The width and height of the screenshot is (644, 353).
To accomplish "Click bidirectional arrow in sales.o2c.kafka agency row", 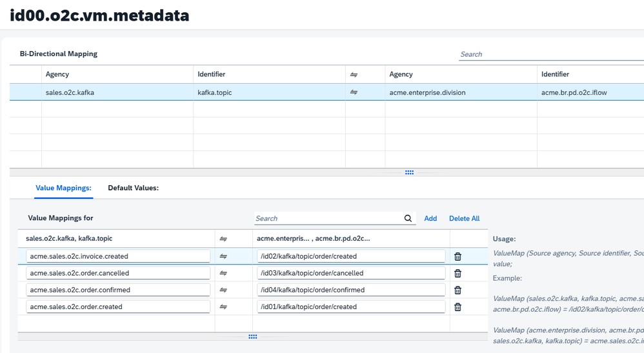I will tap(354, 92).
